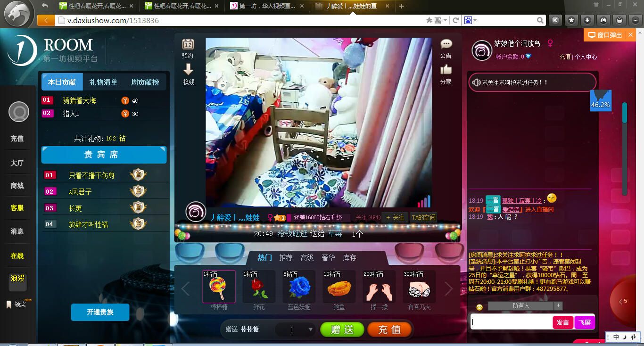Switch to the 周贡献榜 tab

click(145, 82)
